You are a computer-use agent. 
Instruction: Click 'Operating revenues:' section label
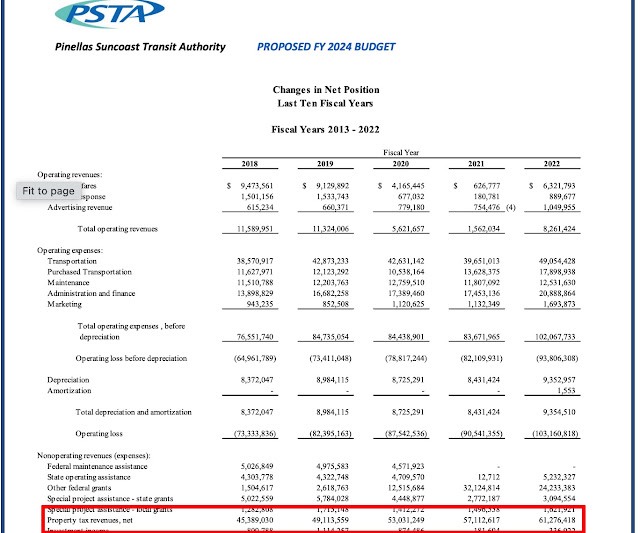pos(69,175)
